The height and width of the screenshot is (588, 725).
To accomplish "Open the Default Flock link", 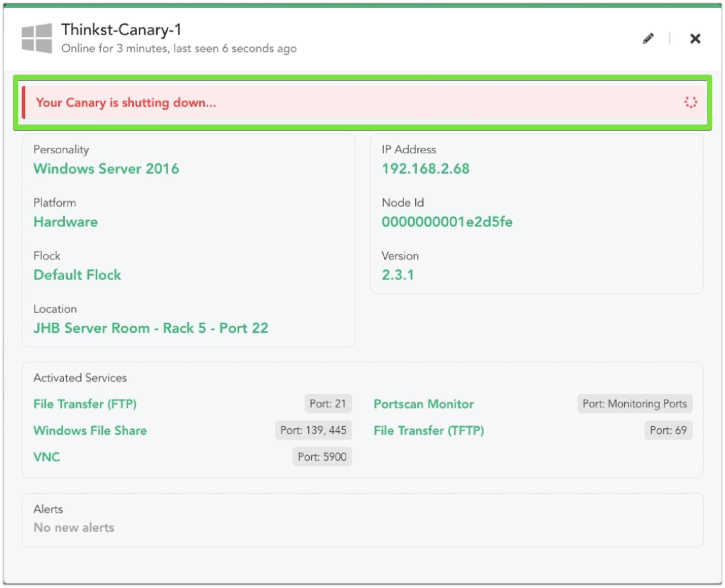I will click(x=77, y=275).
